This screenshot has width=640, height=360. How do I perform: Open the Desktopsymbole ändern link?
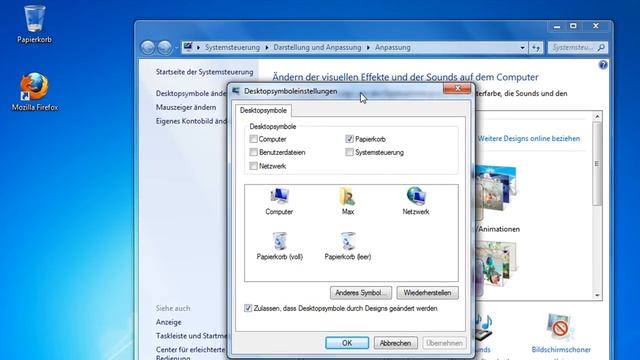tap(191, 93)
